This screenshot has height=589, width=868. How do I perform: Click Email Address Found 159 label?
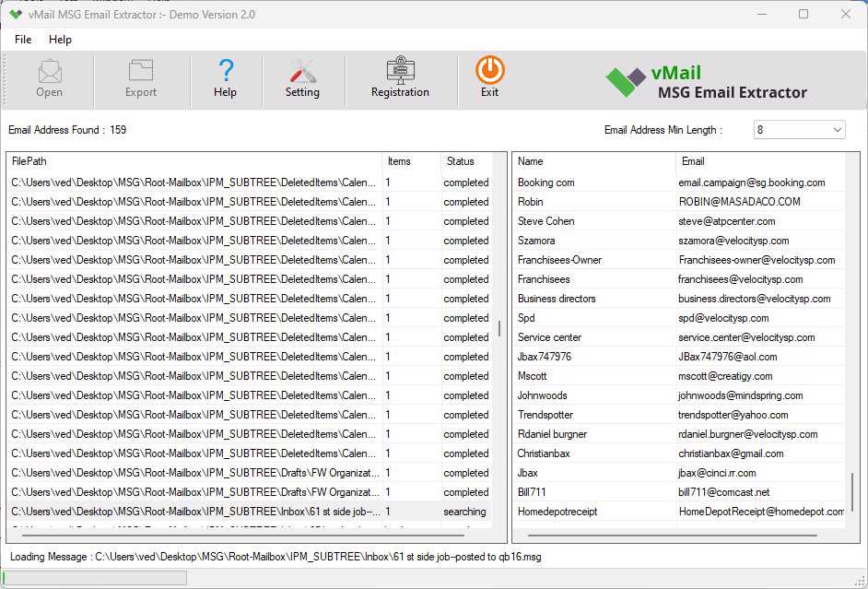click(x=67, y=130)
